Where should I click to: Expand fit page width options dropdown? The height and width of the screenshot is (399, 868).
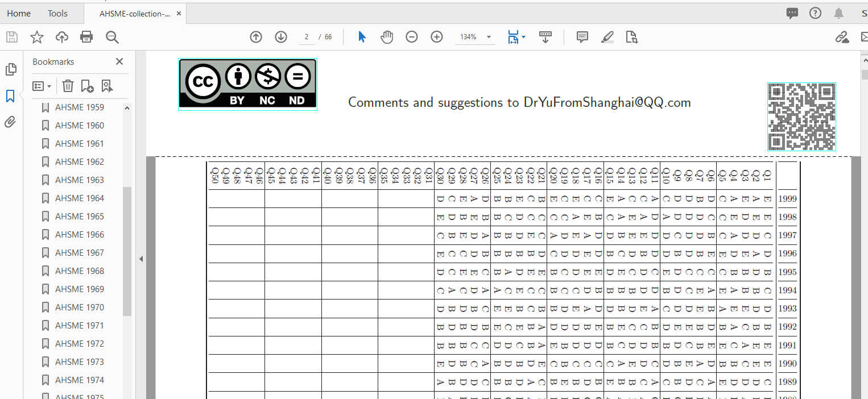pos(524,37)
